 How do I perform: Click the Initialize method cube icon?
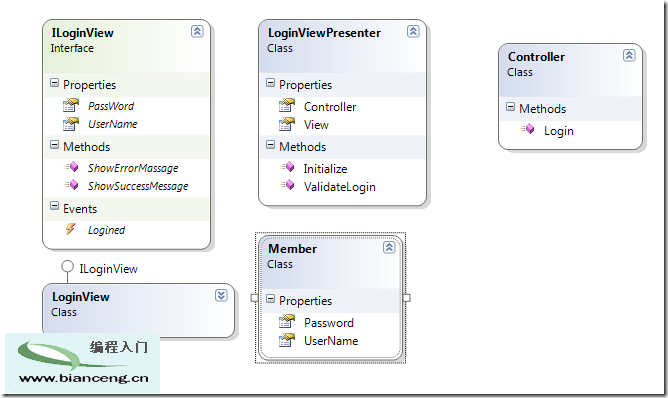[287, 167]
